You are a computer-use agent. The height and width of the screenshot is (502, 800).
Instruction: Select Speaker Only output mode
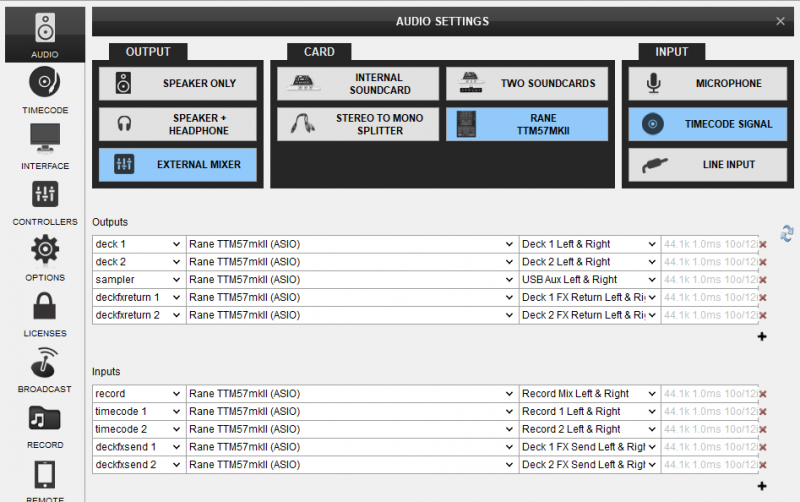point(178,84)
